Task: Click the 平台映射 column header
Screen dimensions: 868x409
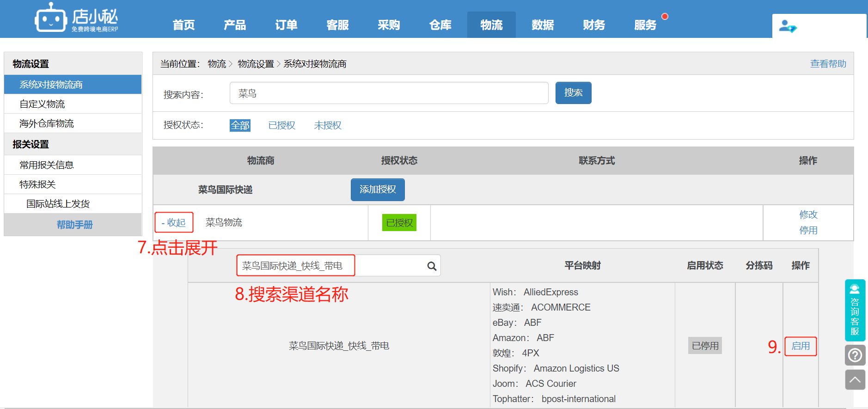Action: coord(582,266)
